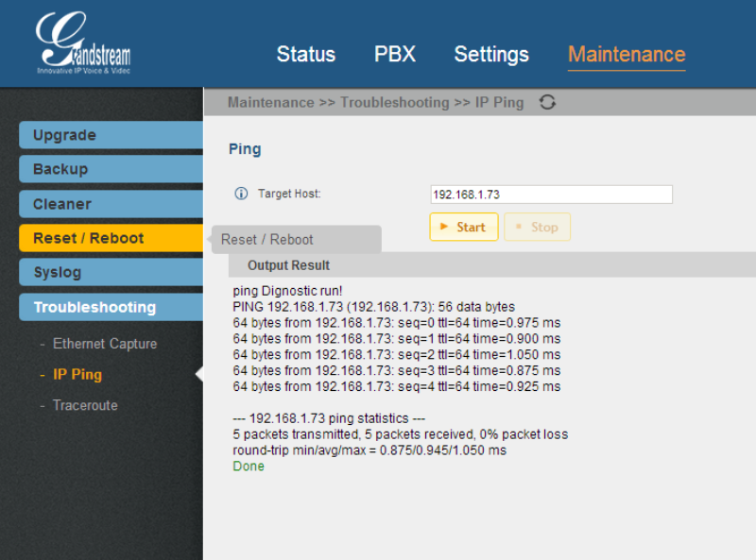
Task: Open the Syslog section
Action: [111, 273]
